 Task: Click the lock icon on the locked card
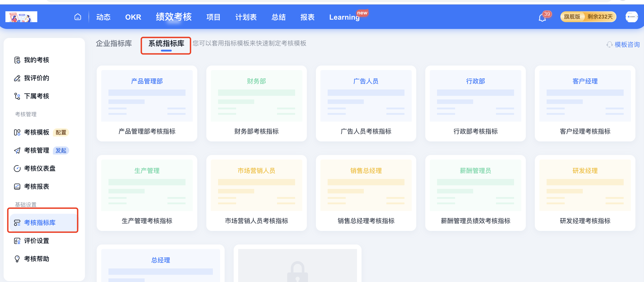[x=297, y=272]
